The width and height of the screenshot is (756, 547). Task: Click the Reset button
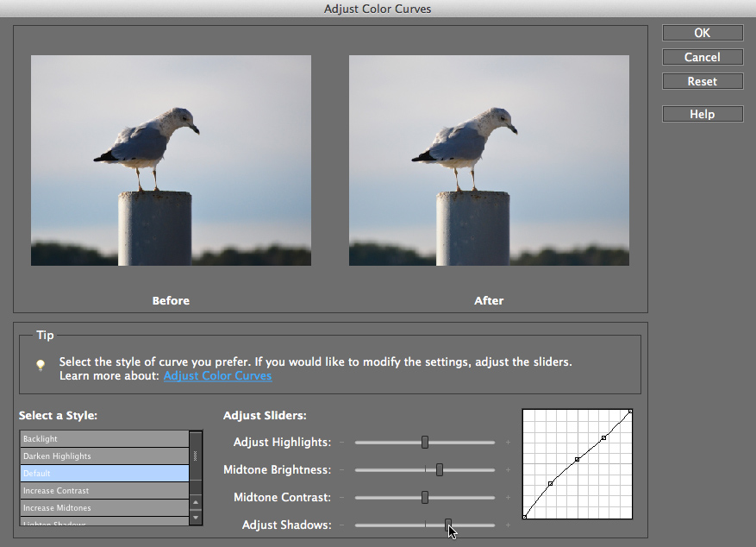(702, 80)
